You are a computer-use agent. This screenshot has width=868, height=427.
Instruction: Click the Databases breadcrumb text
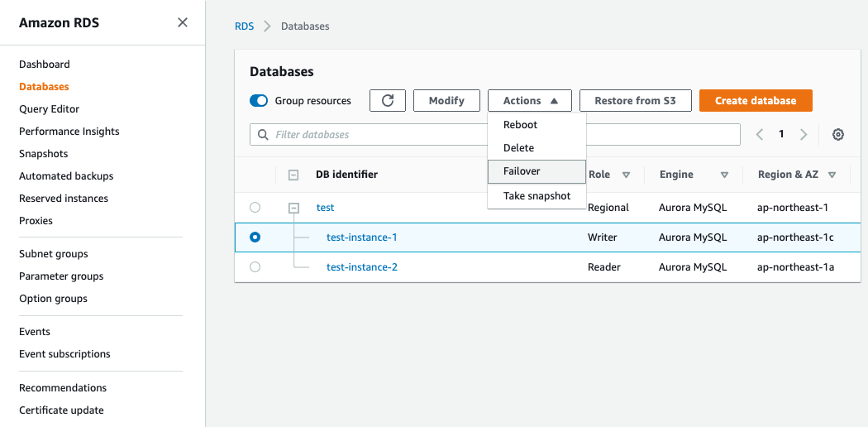click(305, 26)
